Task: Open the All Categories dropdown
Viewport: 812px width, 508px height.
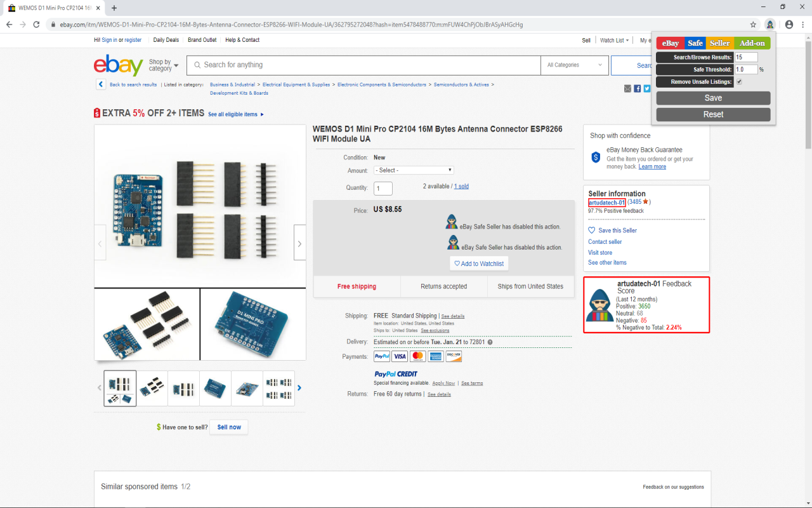Action: (575, 65)
